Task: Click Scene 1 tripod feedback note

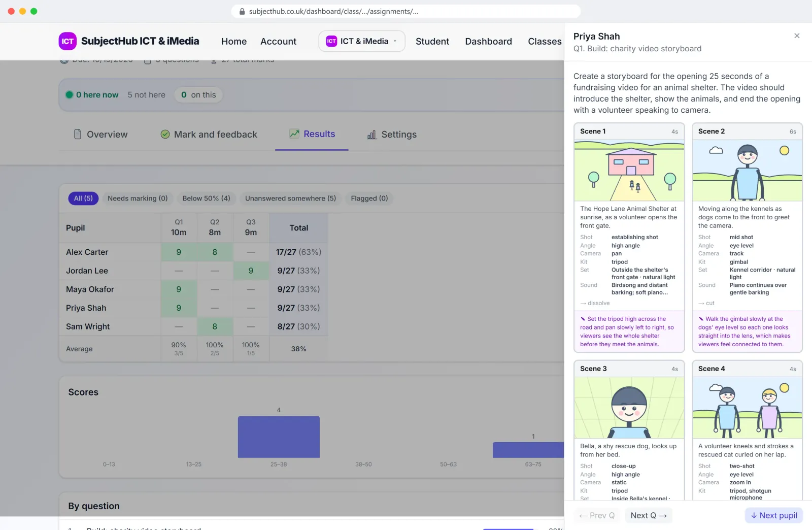Action: click(x=629, y=332)
